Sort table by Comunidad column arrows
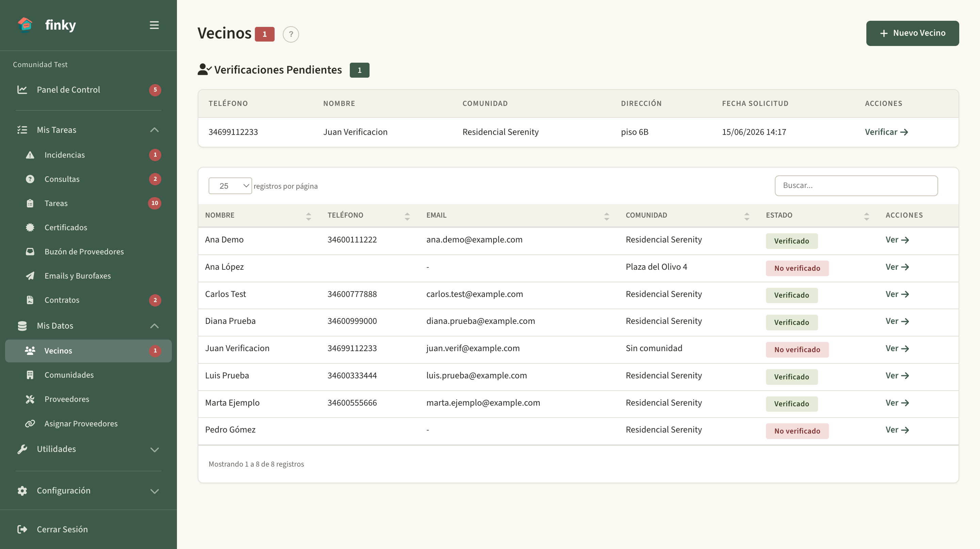This screenshot has width=980, height=549. point(747,216)
